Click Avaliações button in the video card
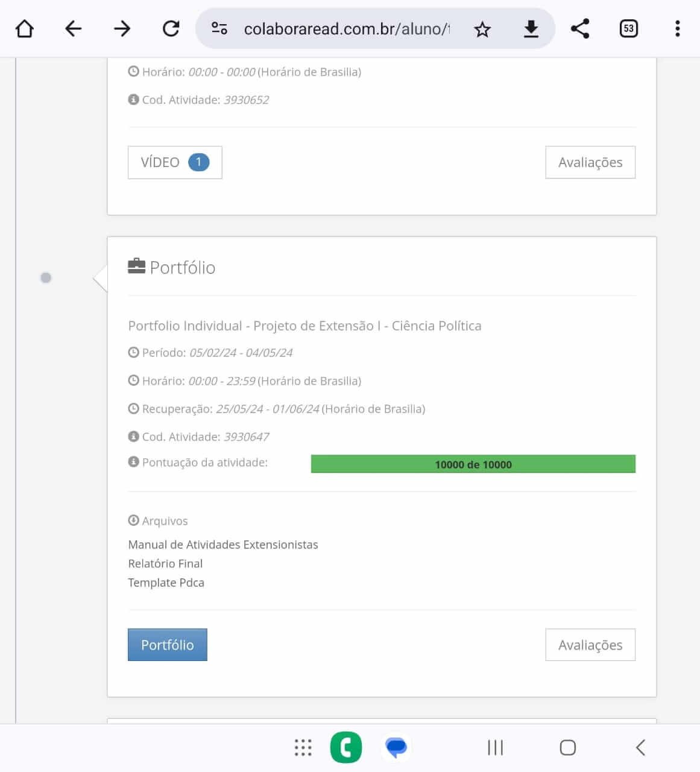700x772 pixels. 590,162
